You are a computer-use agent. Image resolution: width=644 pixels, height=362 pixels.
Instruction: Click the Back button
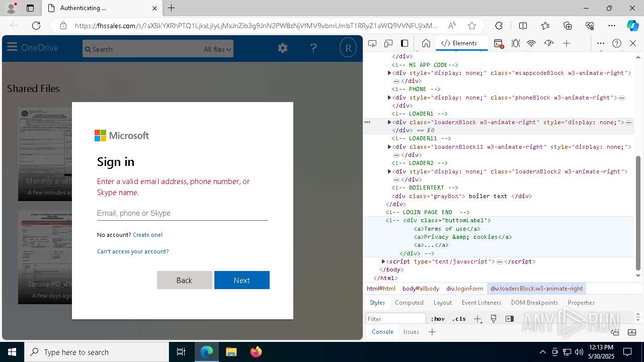185,280
